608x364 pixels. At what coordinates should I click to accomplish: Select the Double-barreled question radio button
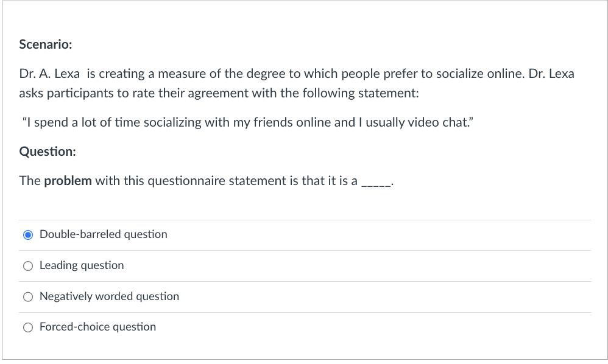click(27, 235)
